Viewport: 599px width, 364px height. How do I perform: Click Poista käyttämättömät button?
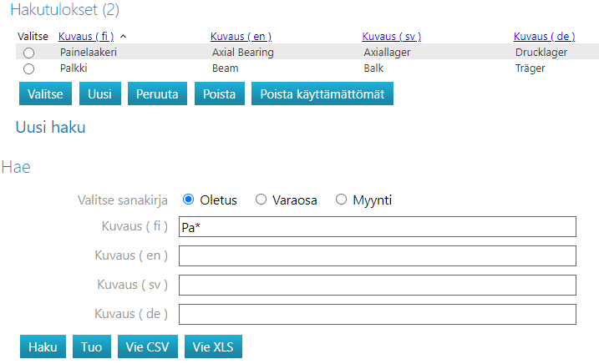pyautogui.click(x=322, y=94)
